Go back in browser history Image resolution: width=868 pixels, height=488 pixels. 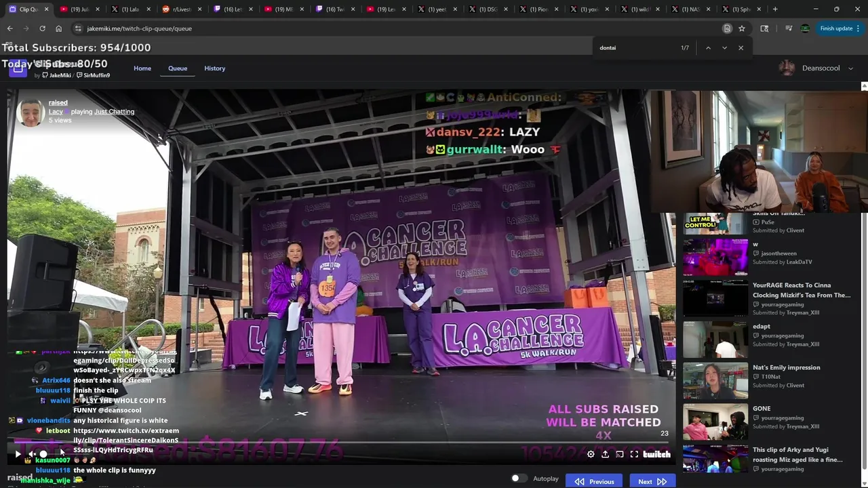click(9, 28)
